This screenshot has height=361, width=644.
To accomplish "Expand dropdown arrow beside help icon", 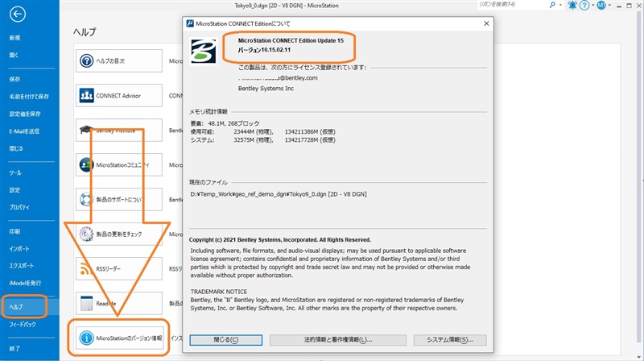I will 592,5.
